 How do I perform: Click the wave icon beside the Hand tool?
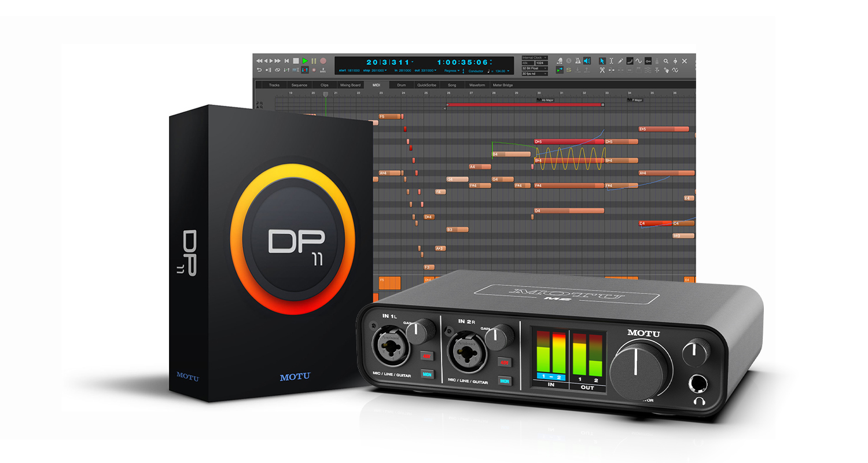click(675, 70)
